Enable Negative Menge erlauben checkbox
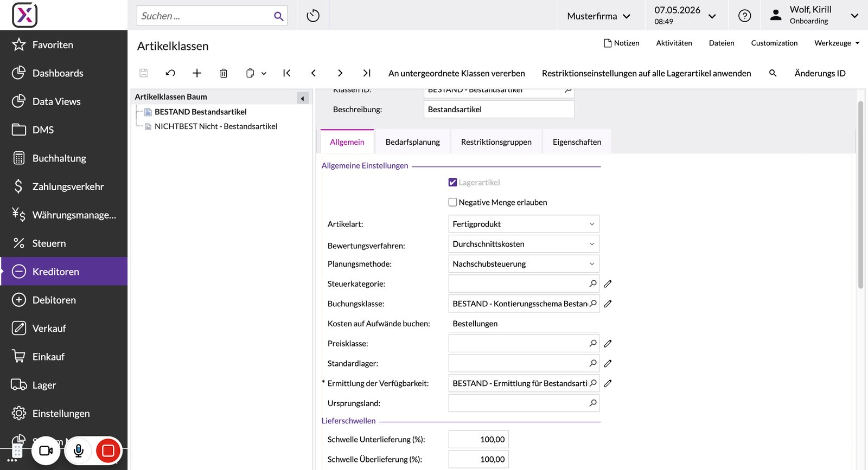868x470 pixels. (x=453, y=202)
